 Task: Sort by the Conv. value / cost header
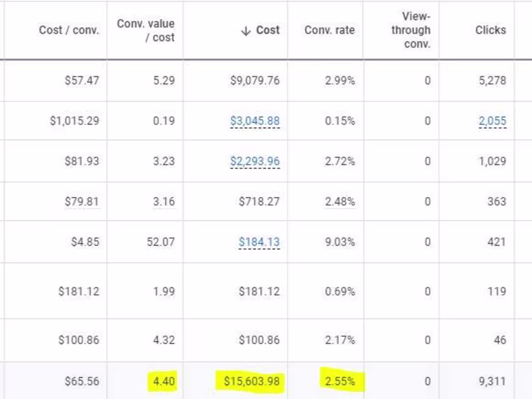click(x=146, y=30)
